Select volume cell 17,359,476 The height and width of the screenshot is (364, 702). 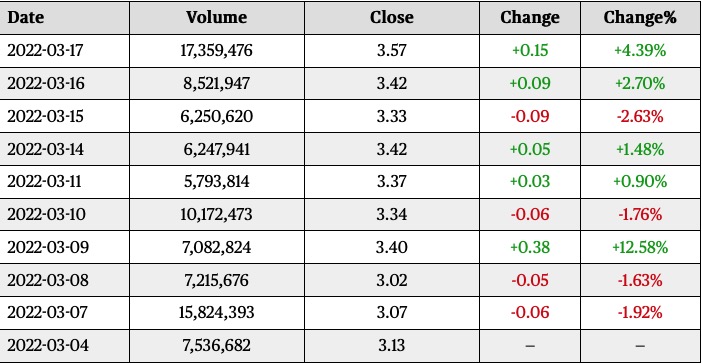(217, 50)
